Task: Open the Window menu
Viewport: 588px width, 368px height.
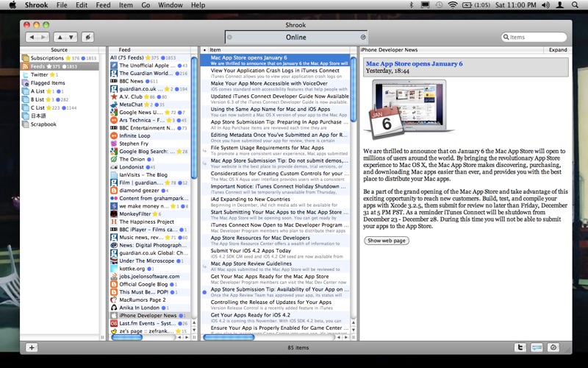Action: (x=170, y=5)
